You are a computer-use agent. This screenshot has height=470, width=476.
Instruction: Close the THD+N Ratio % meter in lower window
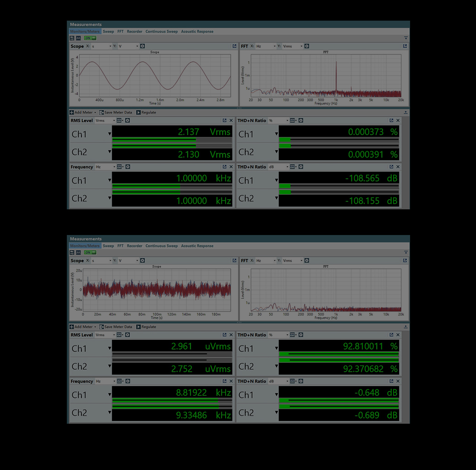coord(398,335)
